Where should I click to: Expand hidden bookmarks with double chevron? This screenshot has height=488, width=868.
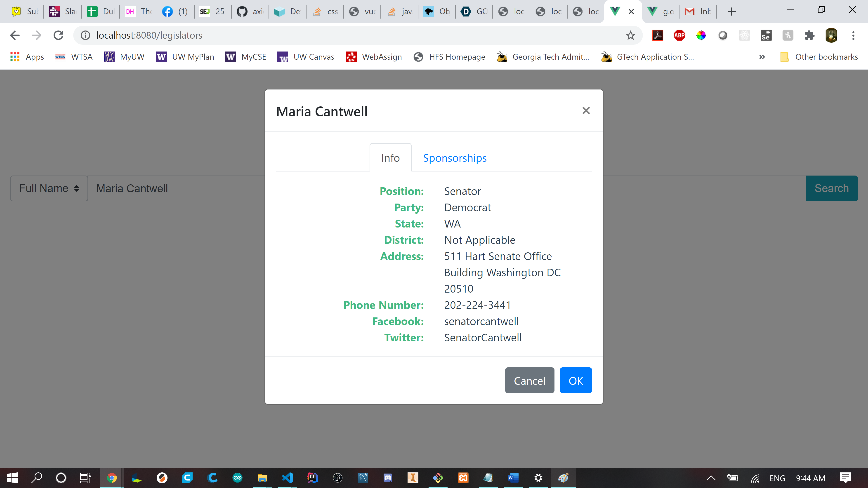tap(762, 57)
